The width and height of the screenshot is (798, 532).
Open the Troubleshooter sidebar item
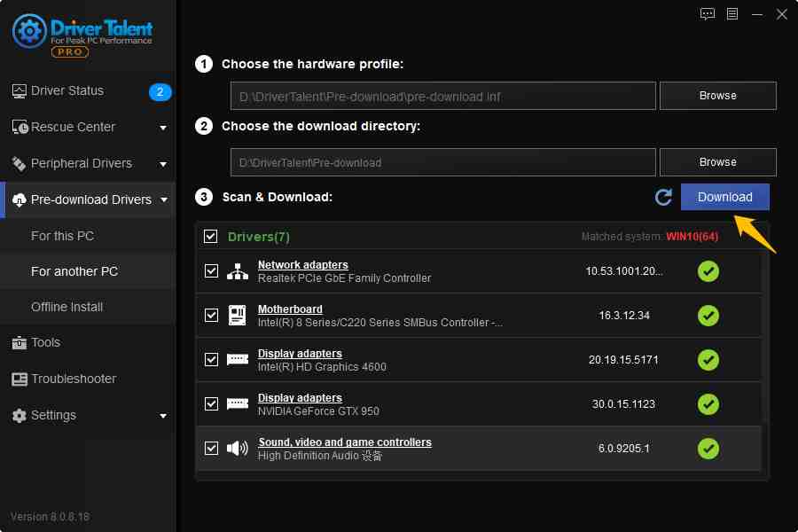(x=74, y=379)
